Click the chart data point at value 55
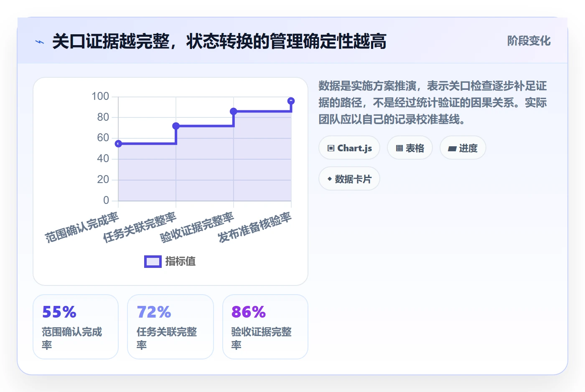The width and height of the screenshot is (585, 392). coord(119,144)
